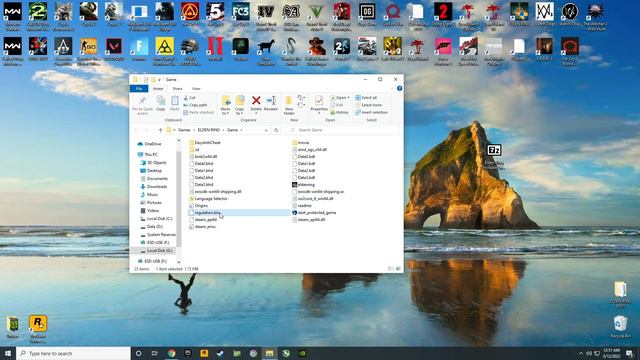
Task: Click Invert selection in the ribbon
Action: [371, 112]
